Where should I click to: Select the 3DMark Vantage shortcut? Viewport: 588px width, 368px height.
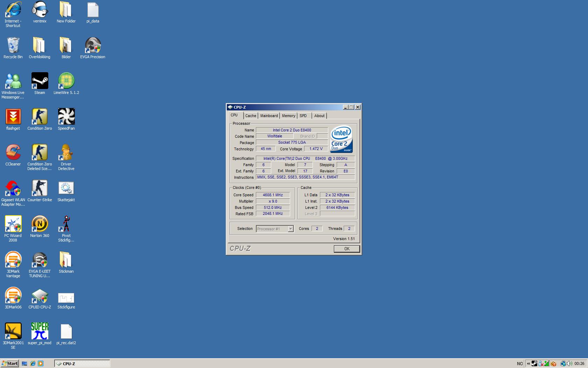13,265
